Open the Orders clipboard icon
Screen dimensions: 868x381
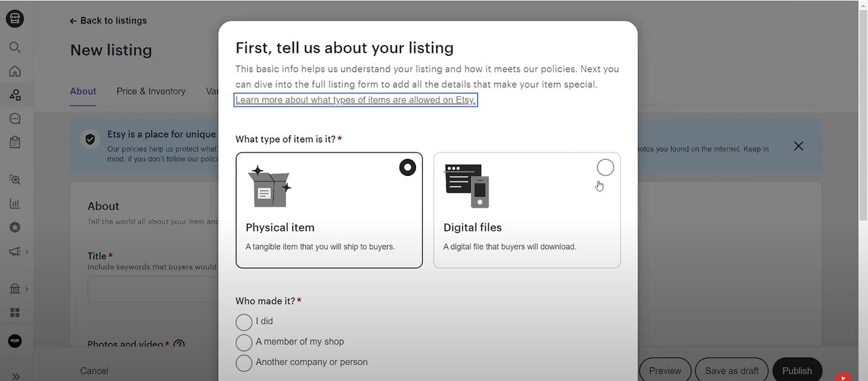point(15,142)
